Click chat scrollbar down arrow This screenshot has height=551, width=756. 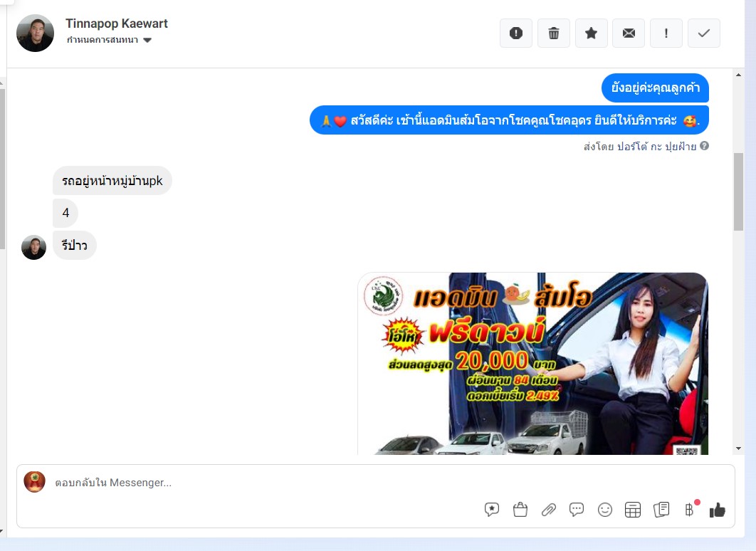tap(739, 448)
